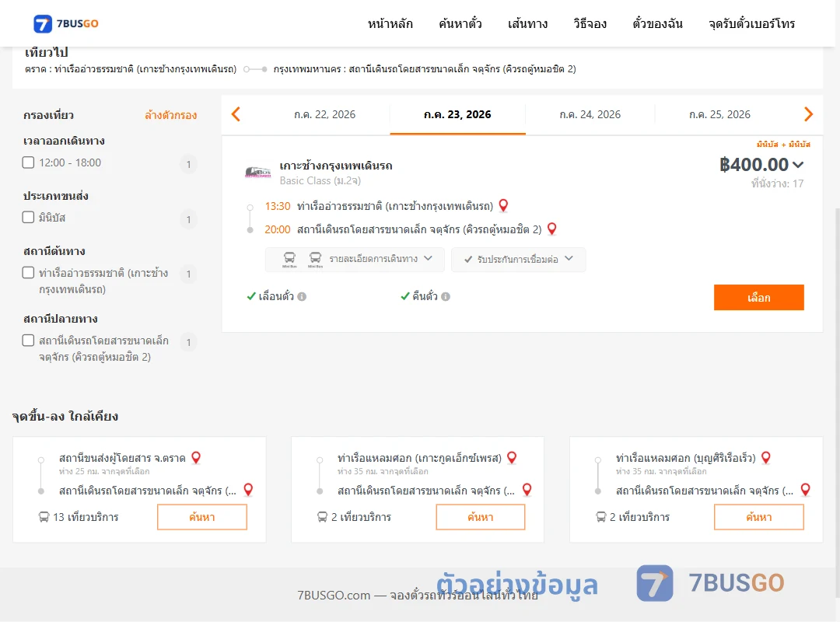Screen dimensions: 840x622
Task: Open วิธีจอง in top navigation
Action: [x=590, y=23]
